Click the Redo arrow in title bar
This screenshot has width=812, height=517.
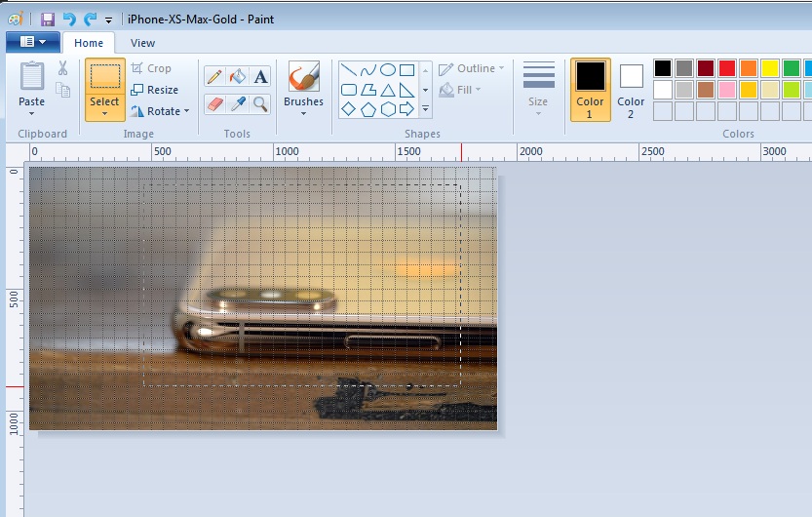coord(90,20)
